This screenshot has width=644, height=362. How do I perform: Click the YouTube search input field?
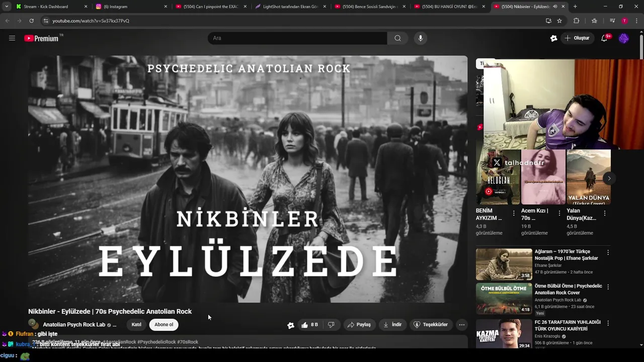[298, 38]
